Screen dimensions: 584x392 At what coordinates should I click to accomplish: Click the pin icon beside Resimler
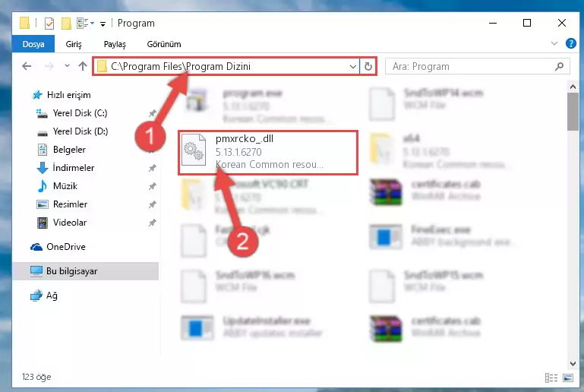click(x=152, y=204)
